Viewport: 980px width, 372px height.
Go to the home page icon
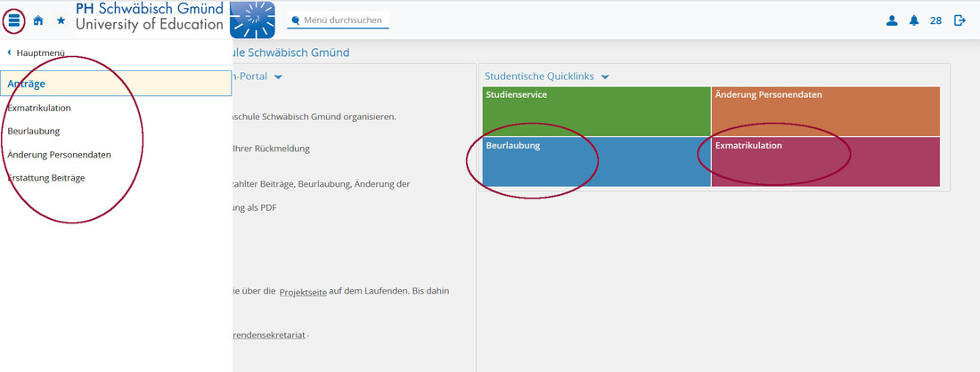tap(38, 20)
